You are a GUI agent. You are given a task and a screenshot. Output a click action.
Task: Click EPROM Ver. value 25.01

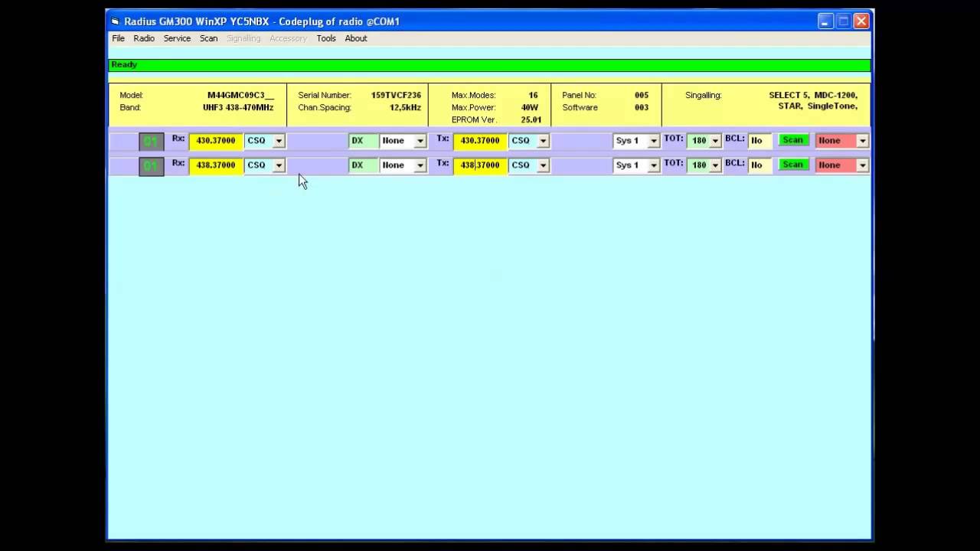click(531, 120)
